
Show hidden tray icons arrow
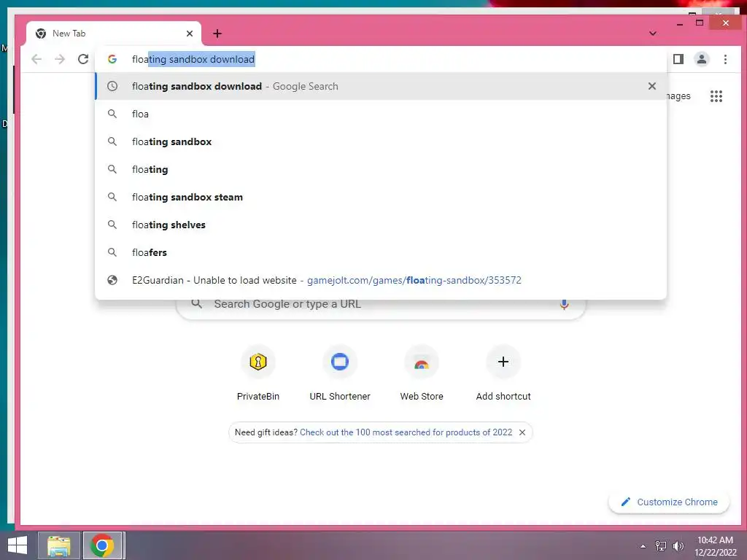tap(643, 546)
